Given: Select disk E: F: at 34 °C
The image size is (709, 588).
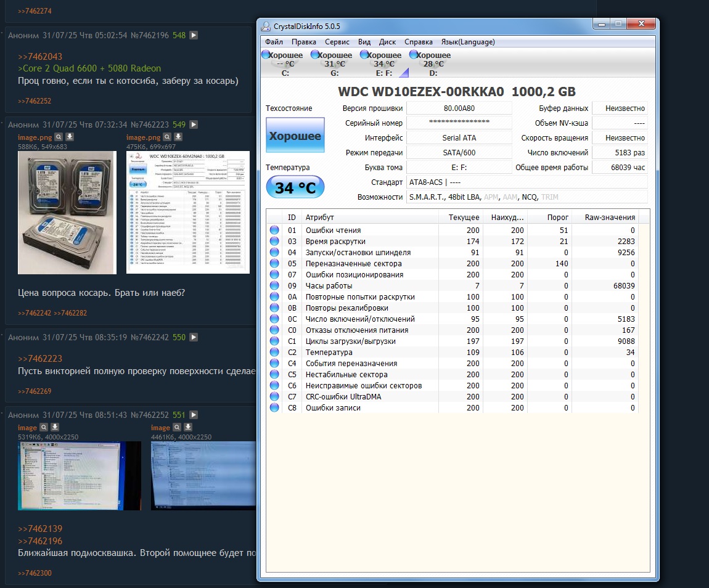Looking at the screenshot, I should pos(381,63).
